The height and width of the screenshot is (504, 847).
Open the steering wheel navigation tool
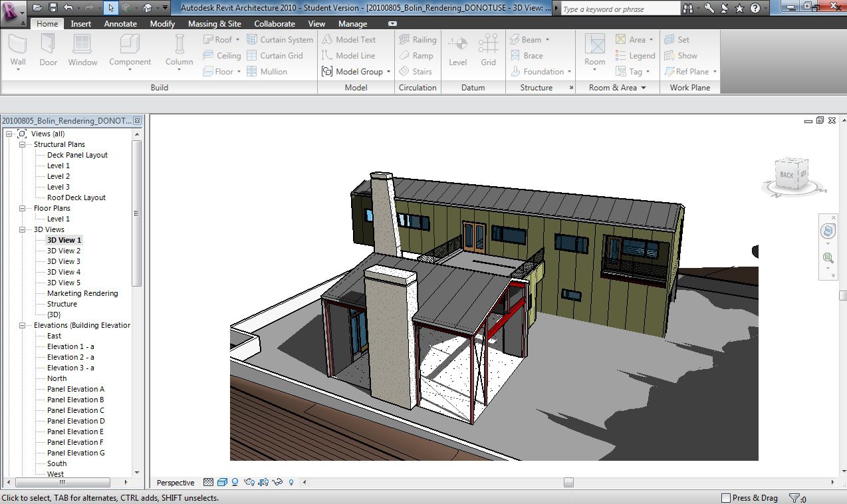pos(828,231)
